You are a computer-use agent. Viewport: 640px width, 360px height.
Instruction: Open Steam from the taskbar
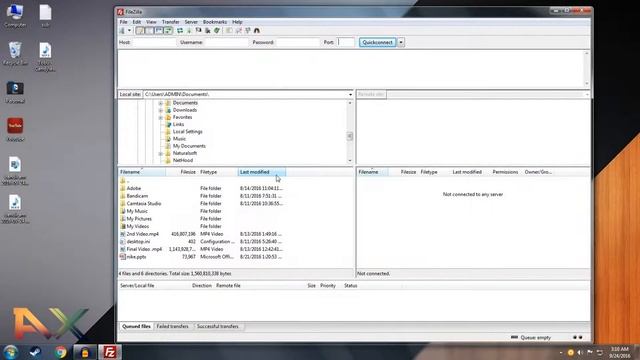point(36,352)
